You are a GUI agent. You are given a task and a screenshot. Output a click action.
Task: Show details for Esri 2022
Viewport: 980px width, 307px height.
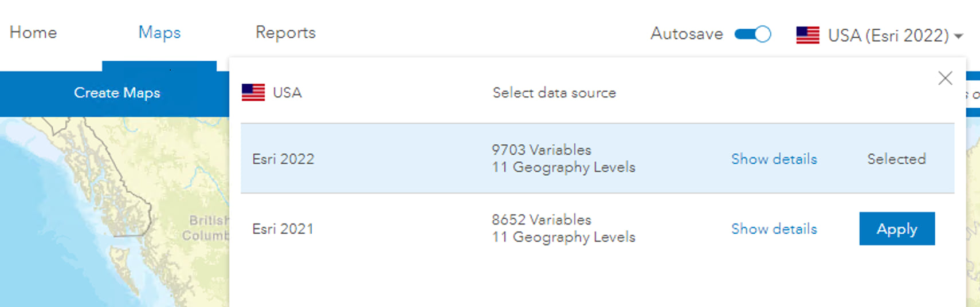[774, 159]
